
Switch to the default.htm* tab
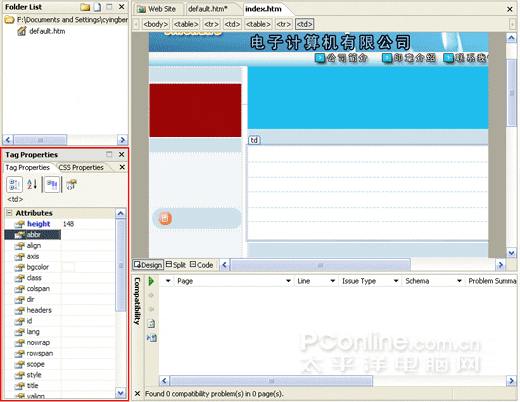point(208,9)
